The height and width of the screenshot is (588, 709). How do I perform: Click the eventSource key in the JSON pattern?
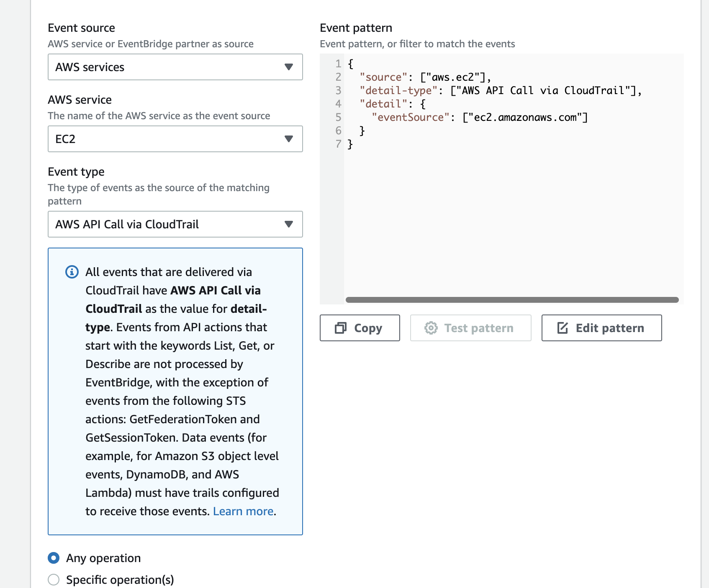tap(410, 118)
